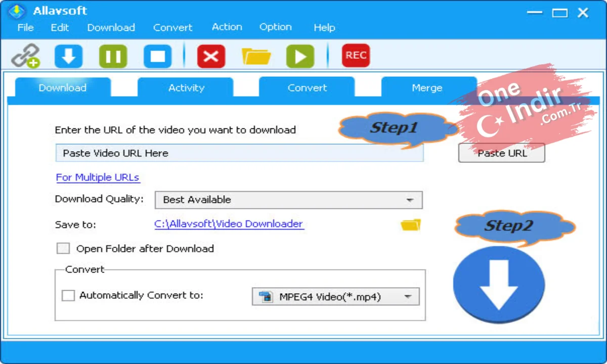
Task: Click the Paste Video URL Here field
Action: [x=239, y=153]
